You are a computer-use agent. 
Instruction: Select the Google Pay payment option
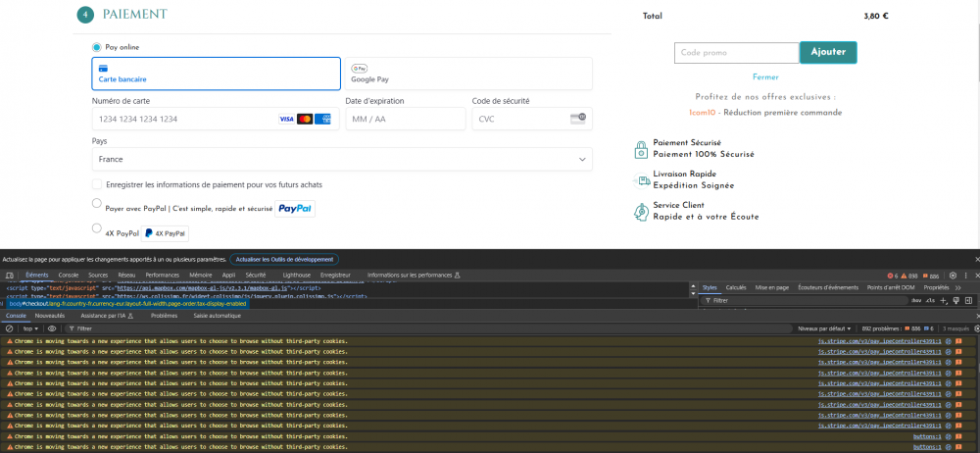pos(468,74)
